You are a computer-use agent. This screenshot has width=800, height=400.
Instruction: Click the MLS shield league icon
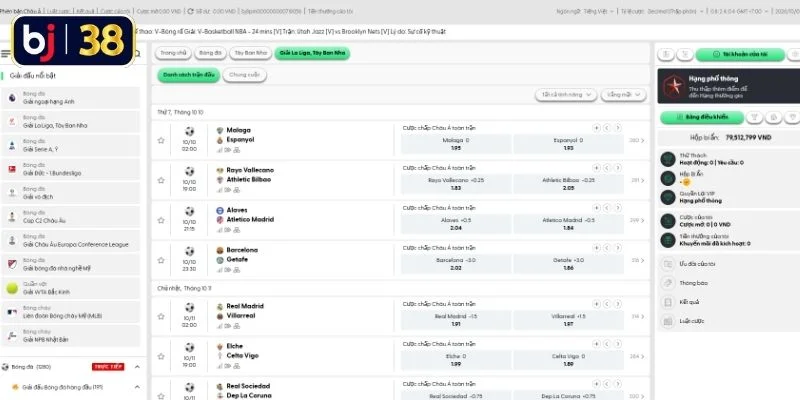point(12,264)
